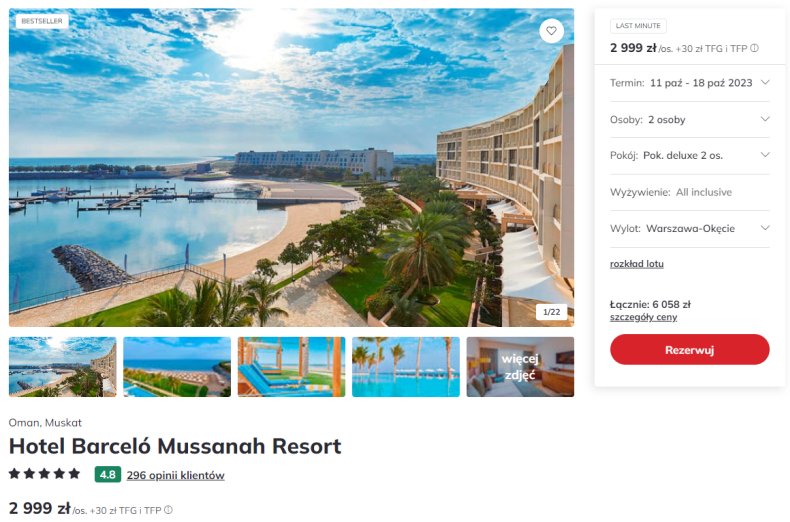
Task: Select the blue sun loungers thumbnail
Action: pyautogui.click(x=291, y=367)
